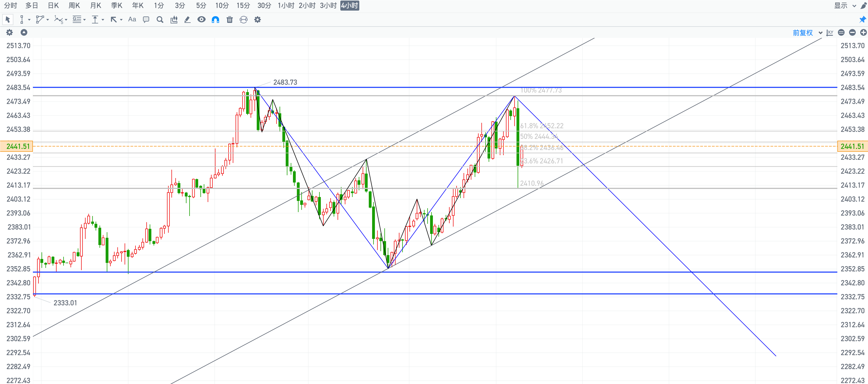Image resolution: width=868 pixels, height=384 pixels.
Task: Select the 10分 ten-minute timeframe
Action: (222, 5)
